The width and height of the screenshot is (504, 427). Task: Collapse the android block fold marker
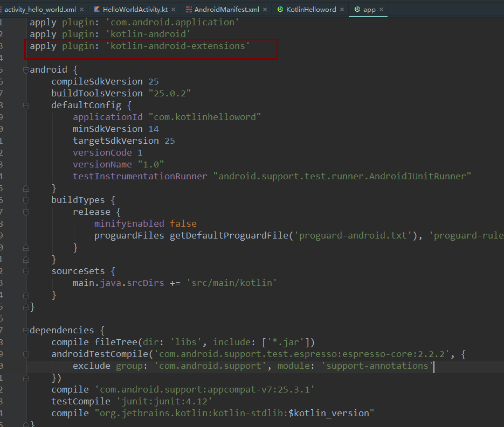tap(26, 70)
